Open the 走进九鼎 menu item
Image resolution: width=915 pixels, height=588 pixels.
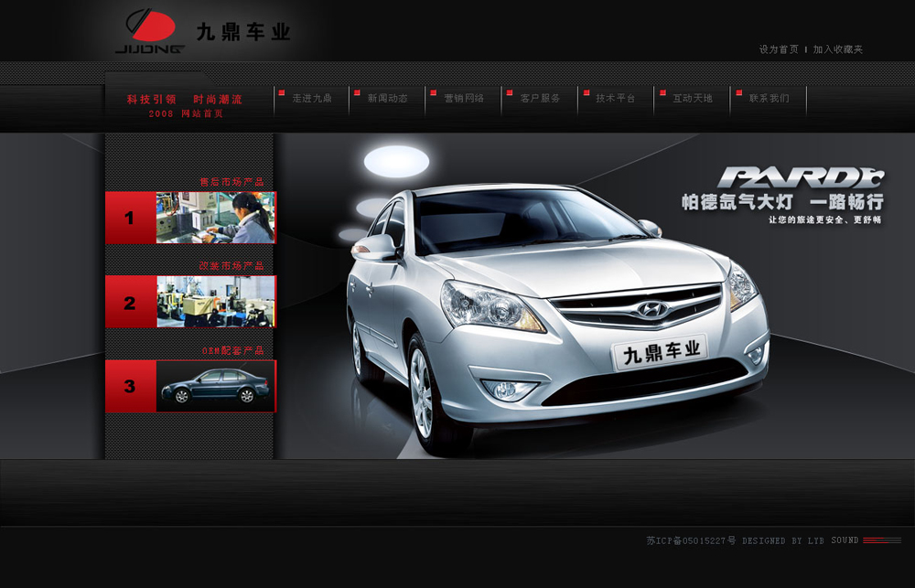pyautogui.click(x=312, y=99)
